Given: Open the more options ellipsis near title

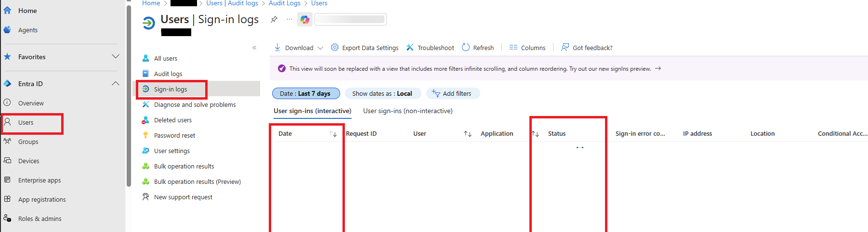Looking at the screenshot, I should (x=289, y=19).
